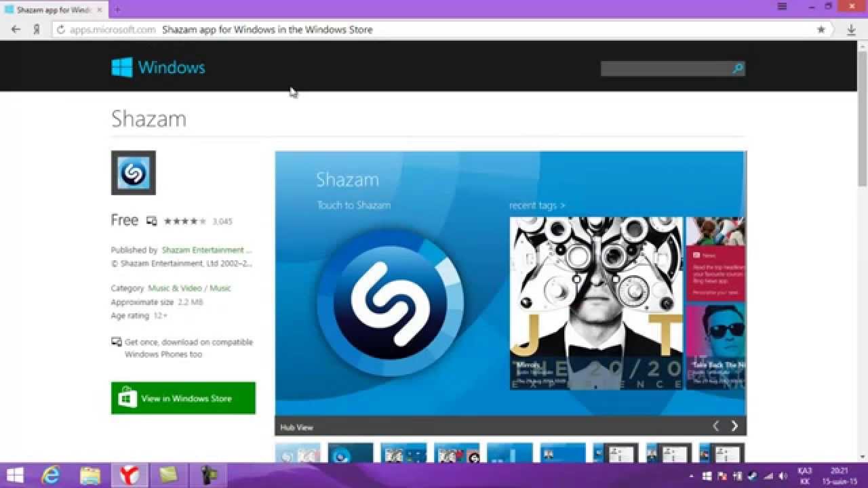
Task: Click the main Hub View screenshot
Action: pos(511,283)
